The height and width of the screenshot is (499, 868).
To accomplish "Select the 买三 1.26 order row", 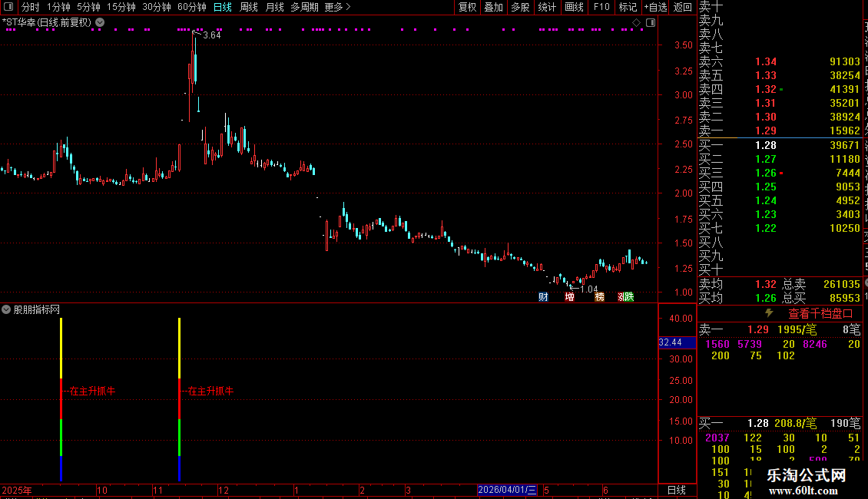I will pyautogui.click(x=780, y=173).
